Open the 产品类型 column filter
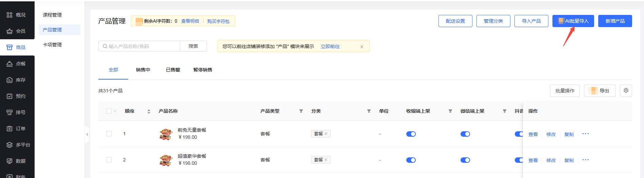 (x=301, y=111)
